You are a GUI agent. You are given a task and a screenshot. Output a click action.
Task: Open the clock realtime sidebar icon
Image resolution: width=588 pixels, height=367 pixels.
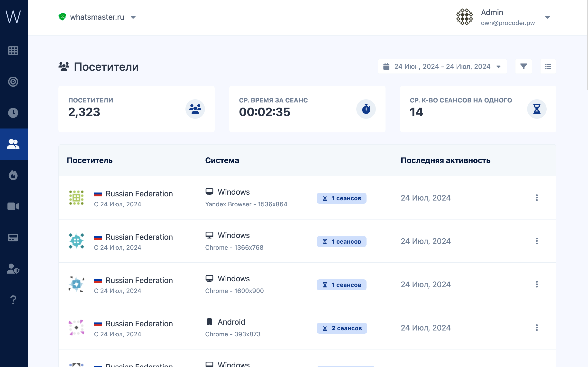[13, 113]
